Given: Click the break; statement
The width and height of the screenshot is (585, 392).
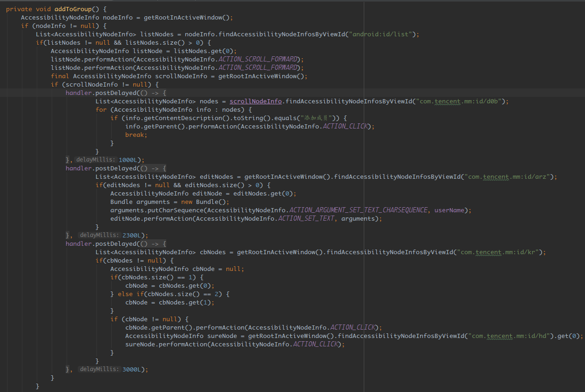Looking at the screenshot, I should [x=136, y=135].
